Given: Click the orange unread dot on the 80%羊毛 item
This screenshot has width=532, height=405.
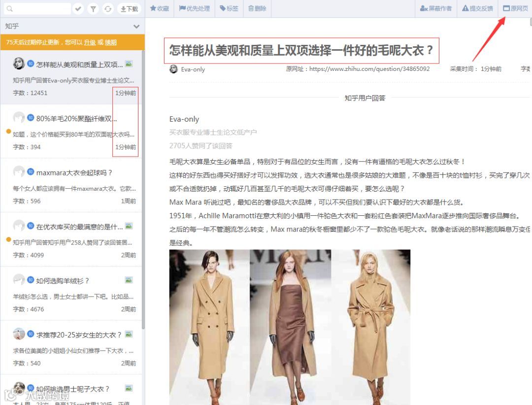Looking at the screenshot, I should [x=8, y=132].
